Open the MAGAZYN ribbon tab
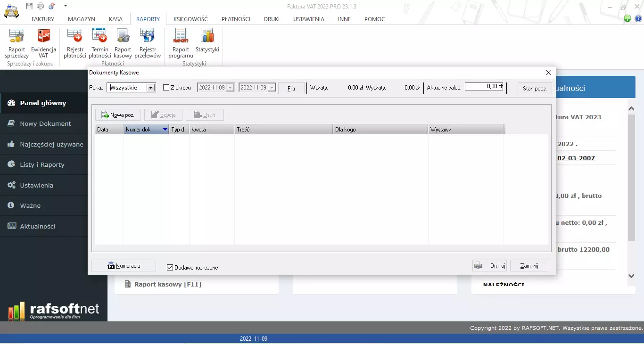The height and width of the screenshot is (344, 644). [x=82, y=19]
